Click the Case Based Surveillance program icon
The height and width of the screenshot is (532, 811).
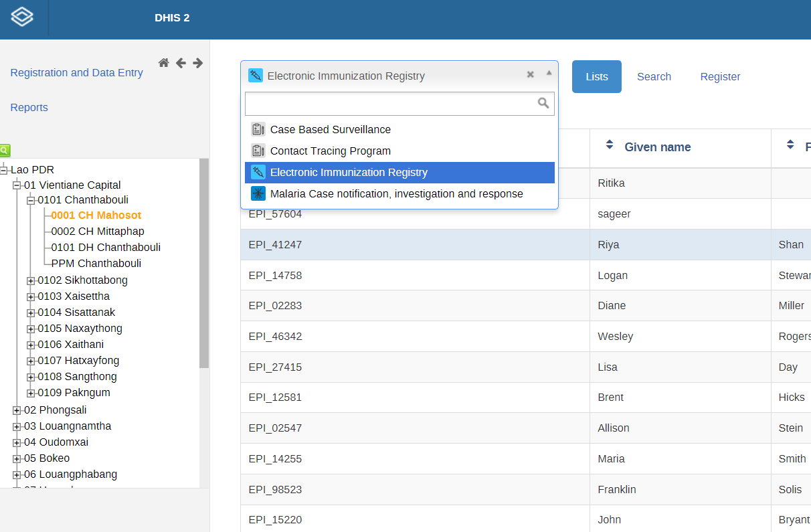pos(258,130)
